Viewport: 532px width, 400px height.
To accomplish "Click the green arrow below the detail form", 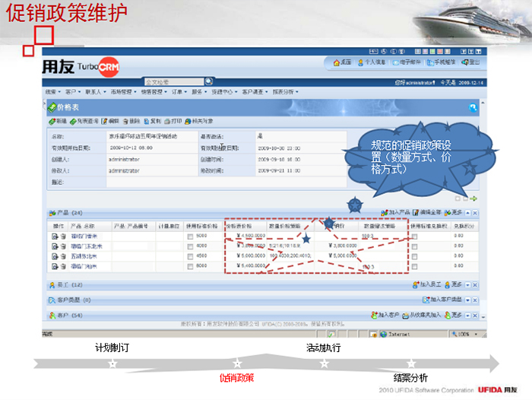I will [x=473, y=198].
